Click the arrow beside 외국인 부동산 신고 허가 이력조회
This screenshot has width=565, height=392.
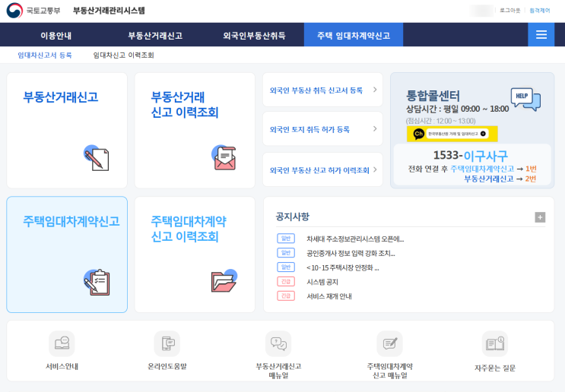[x=375, y=169]
